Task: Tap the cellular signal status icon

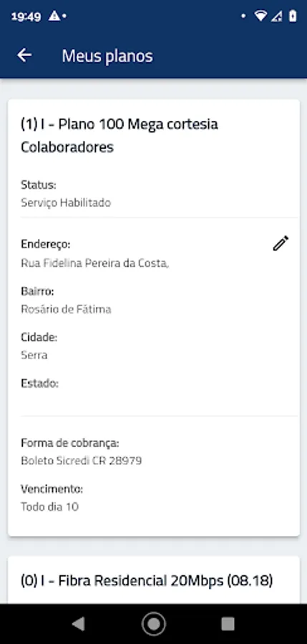Action: tap(278, 16)
